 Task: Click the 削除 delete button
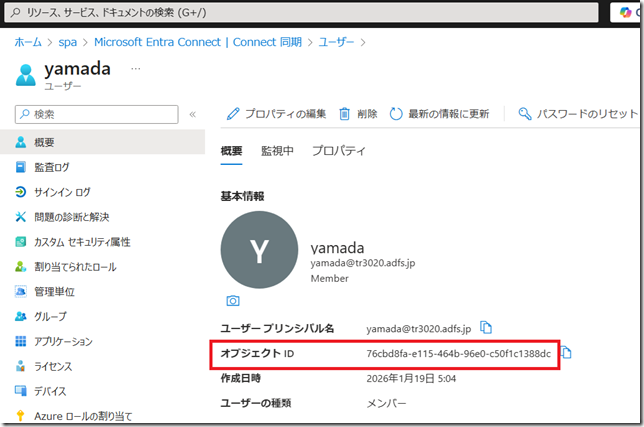click(x=358, y=114)
